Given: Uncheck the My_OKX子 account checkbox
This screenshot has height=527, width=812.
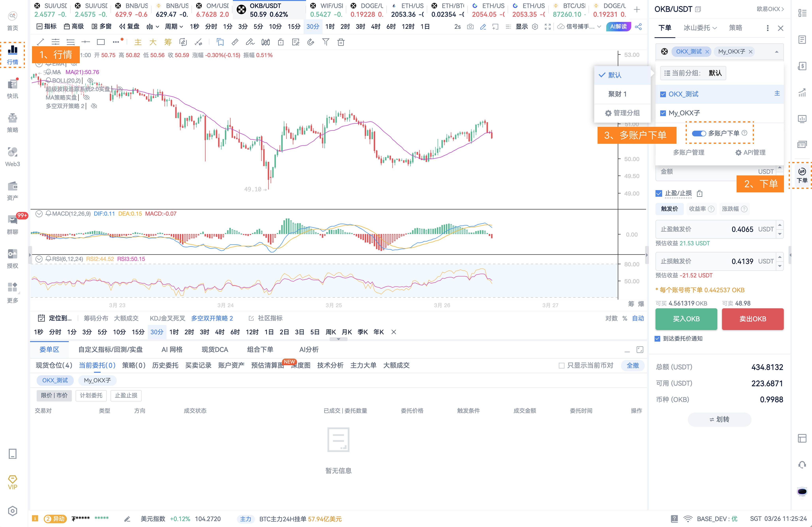Looking at the screenshot, I should coord(663,113).
